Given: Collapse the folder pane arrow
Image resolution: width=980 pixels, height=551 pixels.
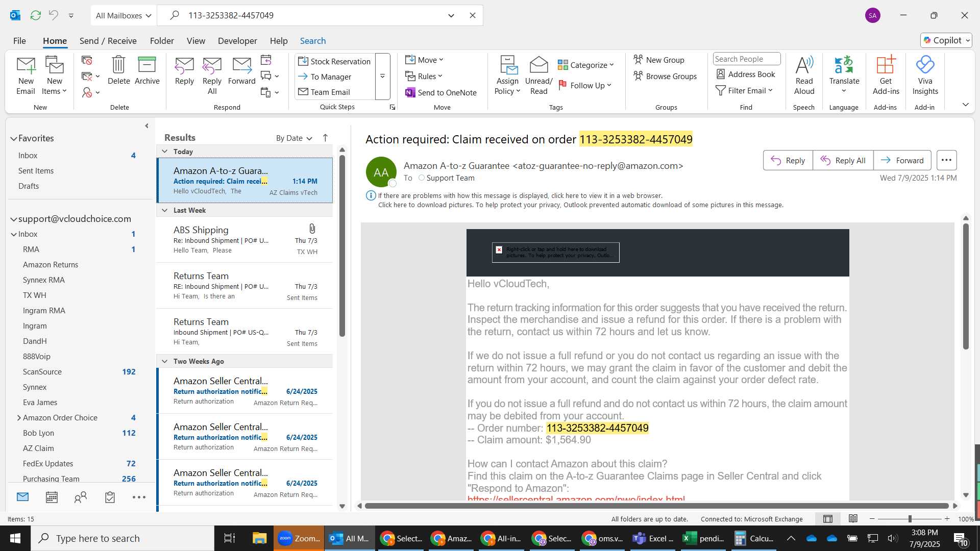Looking at the screenshot, I should (x=146, y=126).
